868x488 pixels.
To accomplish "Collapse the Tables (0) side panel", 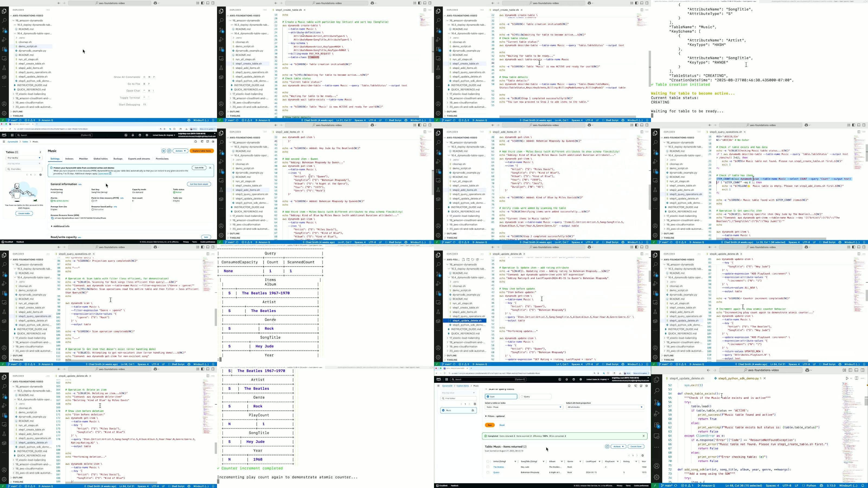I will (x=40, y=152).
